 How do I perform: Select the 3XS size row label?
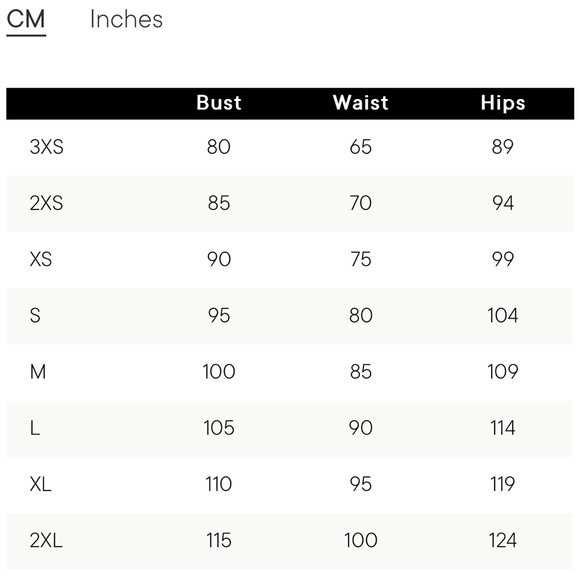click(x=47, y=147)
